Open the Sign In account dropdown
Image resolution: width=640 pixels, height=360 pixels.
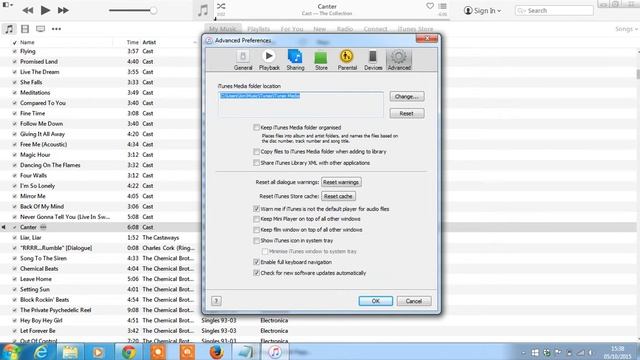coord(482,11)
